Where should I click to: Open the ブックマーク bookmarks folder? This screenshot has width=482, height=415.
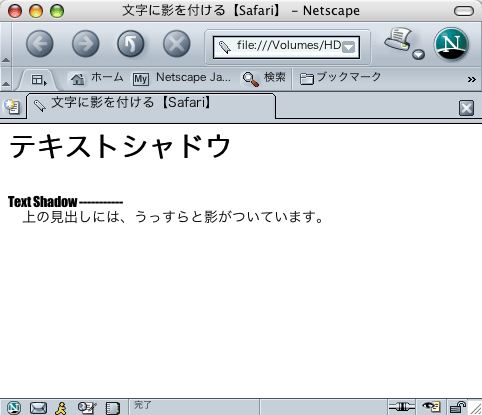[340, 78]
